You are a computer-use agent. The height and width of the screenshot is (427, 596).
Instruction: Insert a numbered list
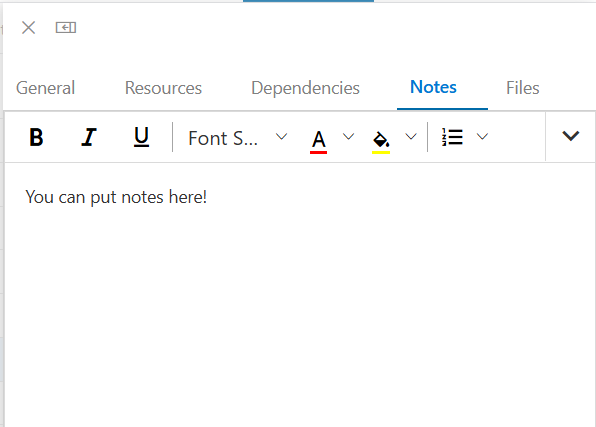coord(452,137)
